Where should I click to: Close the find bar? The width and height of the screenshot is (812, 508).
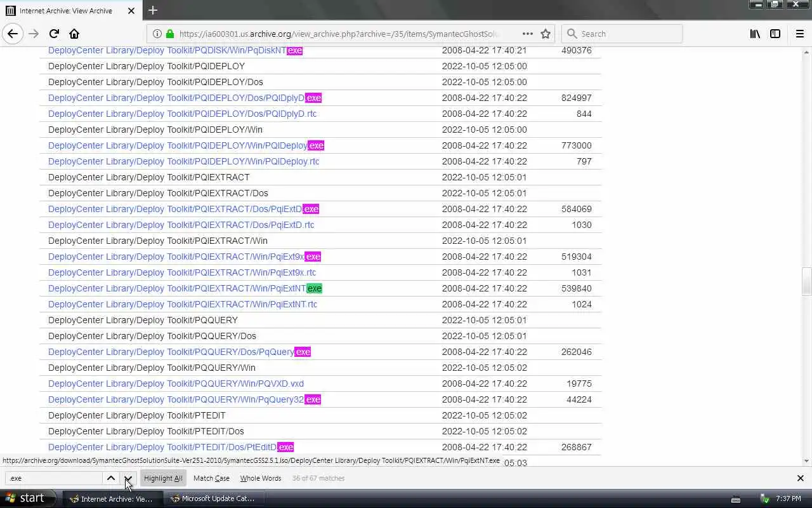click(x=800, y=478)
